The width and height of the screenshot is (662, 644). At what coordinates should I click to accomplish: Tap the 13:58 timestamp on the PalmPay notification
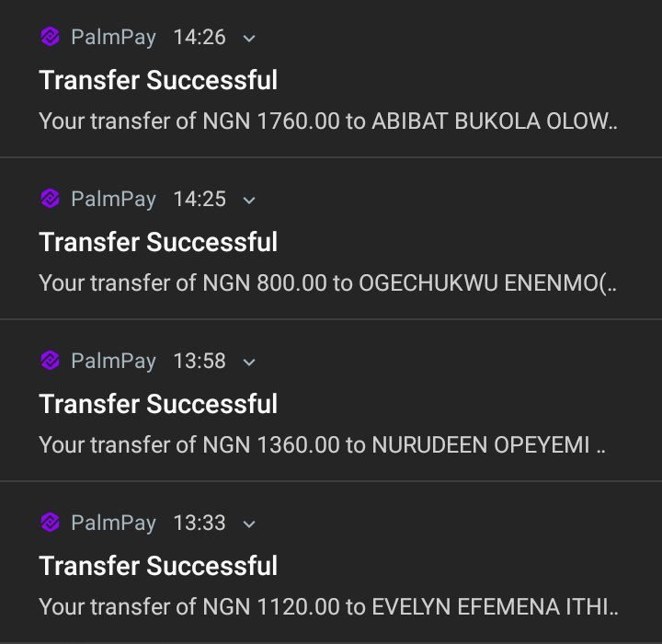(x=200, y=361)
